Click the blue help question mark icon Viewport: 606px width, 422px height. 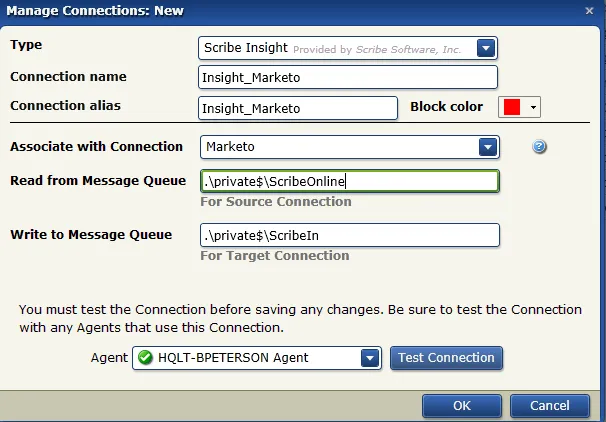click(539, 146)
